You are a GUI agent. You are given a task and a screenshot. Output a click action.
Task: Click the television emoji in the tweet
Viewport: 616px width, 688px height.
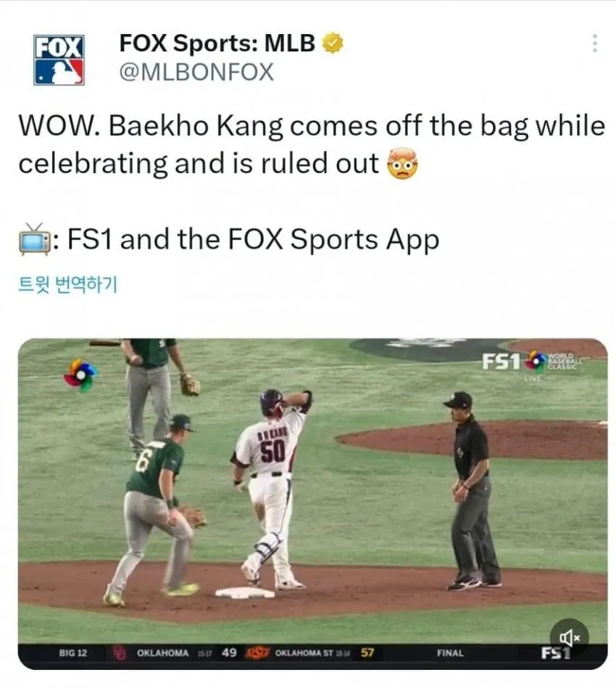[x=34, y=239]
